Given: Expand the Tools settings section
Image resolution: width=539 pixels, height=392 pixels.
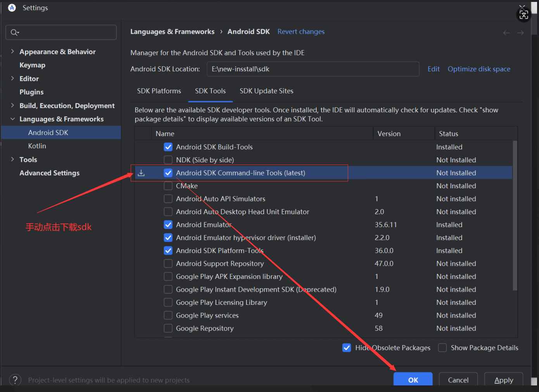Looking at the screenshot, I should click(12, 159).
